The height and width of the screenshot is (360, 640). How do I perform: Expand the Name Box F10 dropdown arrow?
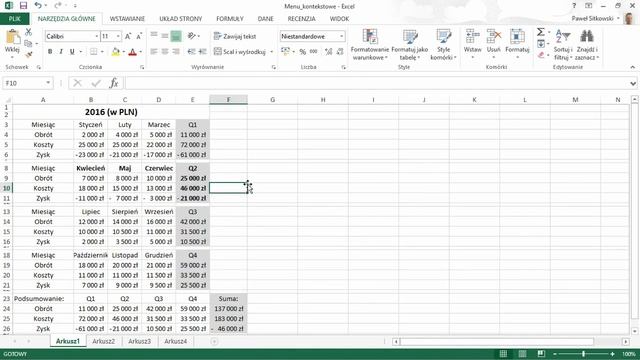click(48, 83)
